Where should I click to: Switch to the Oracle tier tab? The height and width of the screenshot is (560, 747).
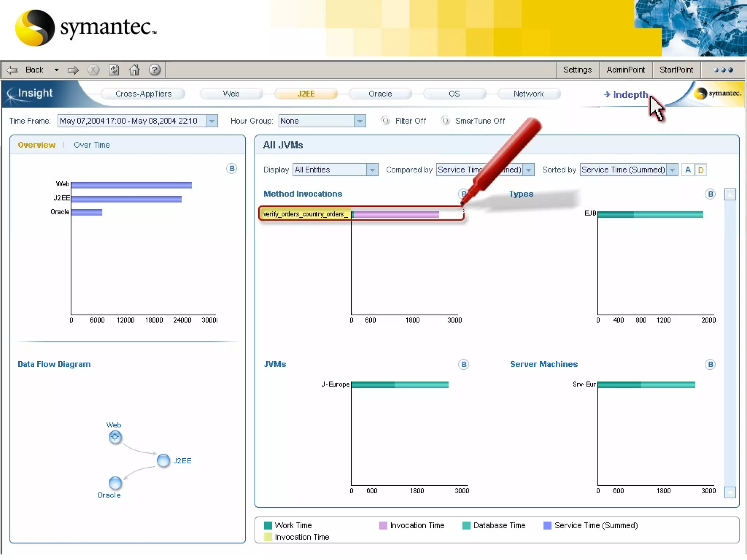(380, 94)
